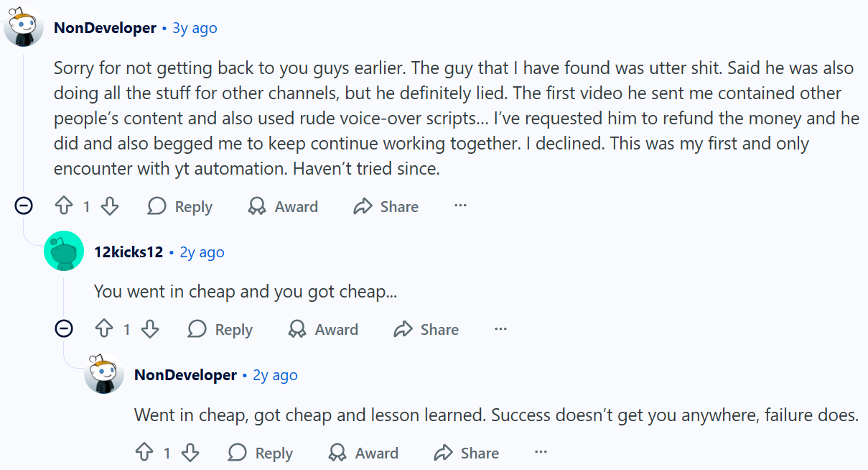Click 12kicks12's teal avatar

coord(64,251)
